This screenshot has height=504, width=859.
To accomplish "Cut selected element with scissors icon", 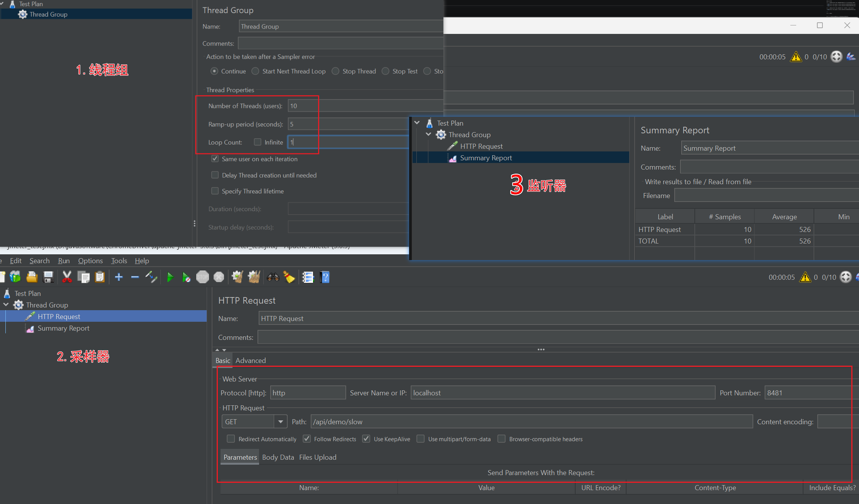I will click(67, 277).
